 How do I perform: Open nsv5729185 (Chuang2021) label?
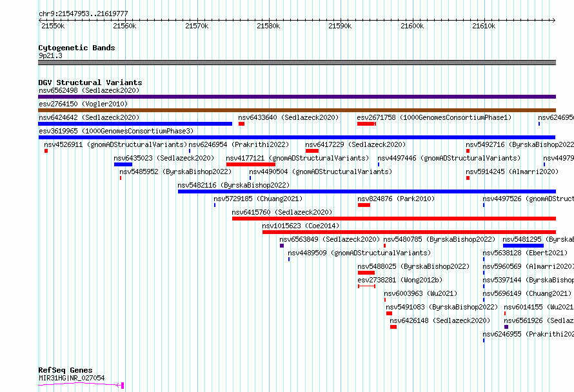point(258,199)
